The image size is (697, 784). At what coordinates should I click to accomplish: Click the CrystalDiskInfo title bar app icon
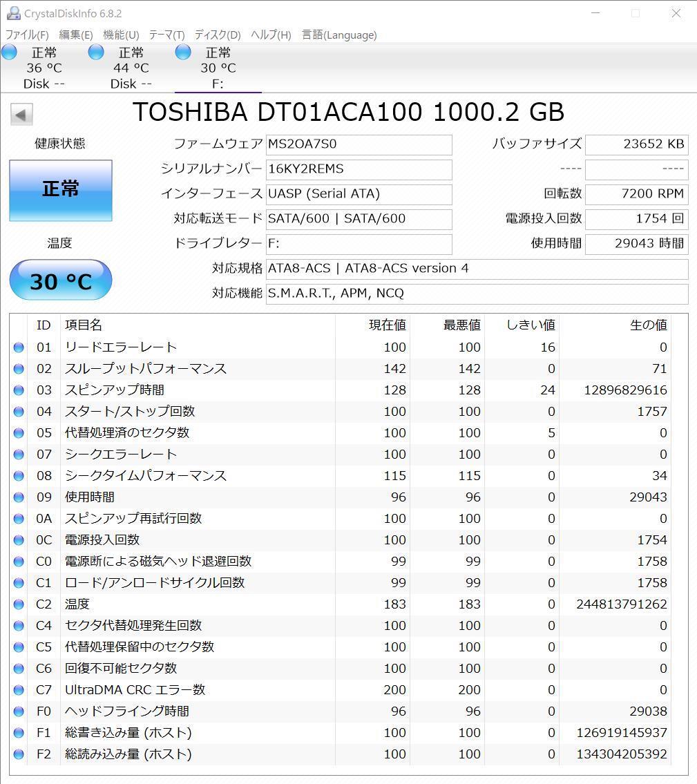coord(14,13)
